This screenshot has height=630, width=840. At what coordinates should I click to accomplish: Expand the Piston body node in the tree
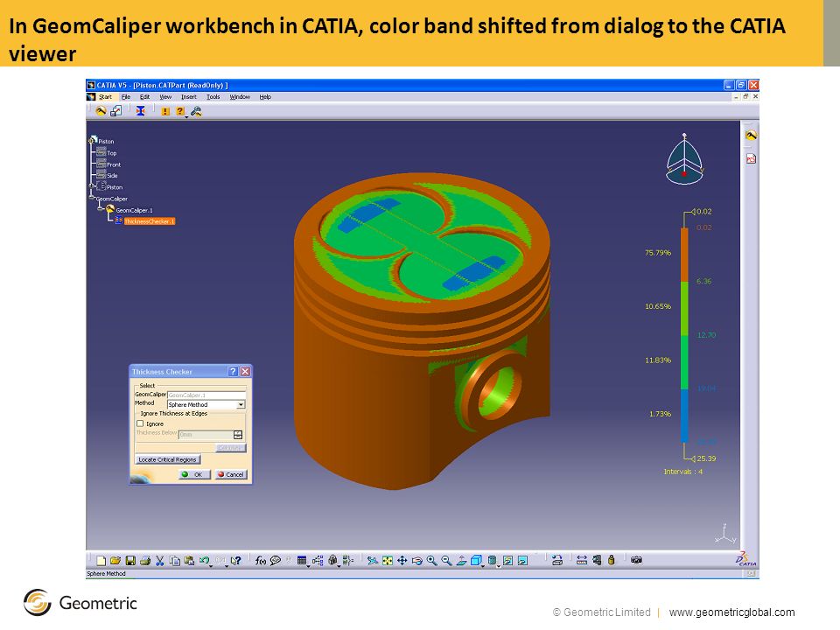pos(92,185)
